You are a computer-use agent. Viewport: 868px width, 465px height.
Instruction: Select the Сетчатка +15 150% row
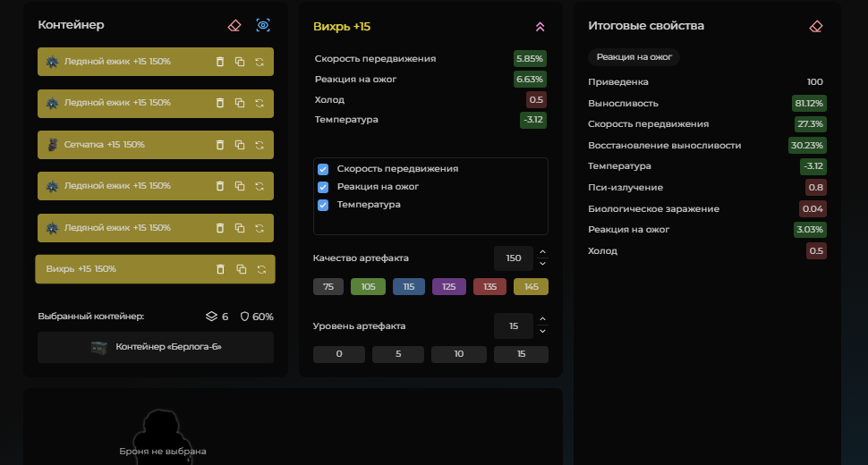point(156,145)
